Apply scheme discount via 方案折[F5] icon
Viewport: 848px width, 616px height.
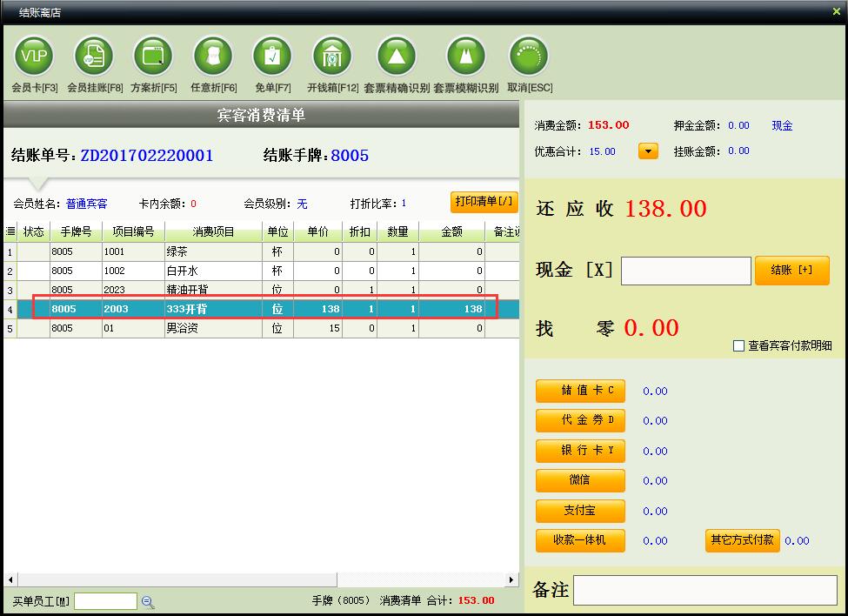pos(153,56)
